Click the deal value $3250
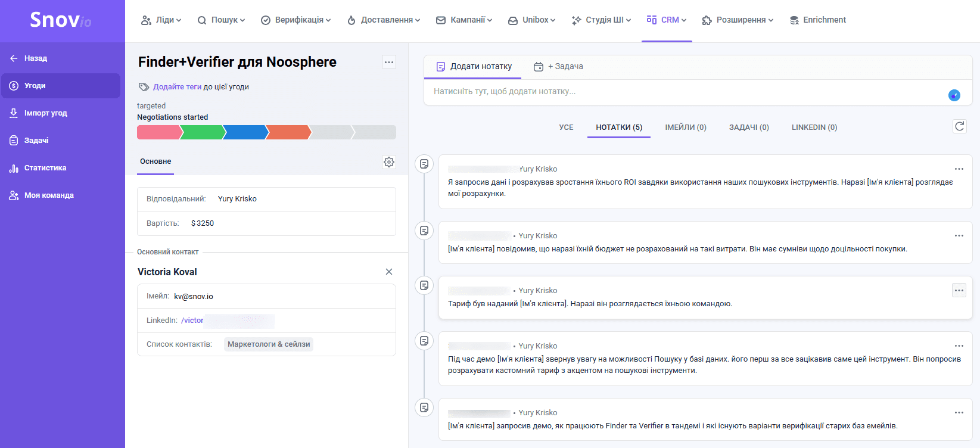 [203, 223]
